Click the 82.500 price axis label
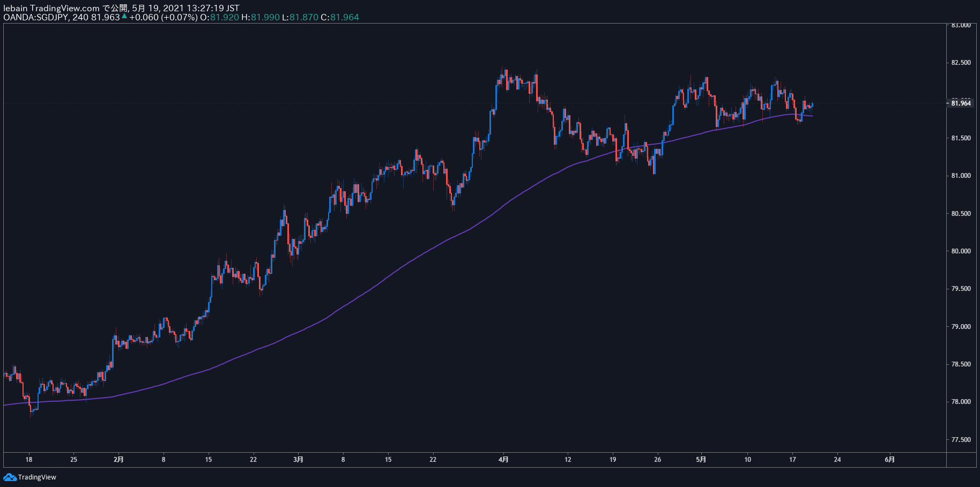Viewport: 980px width, 487px height. (961, 63)
